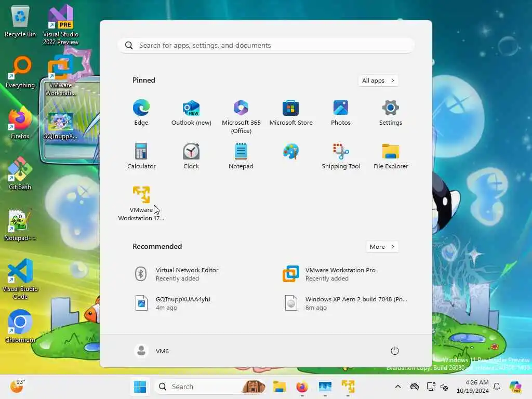
Task: Show hidden system tray icons
Action: click(398, 387)
